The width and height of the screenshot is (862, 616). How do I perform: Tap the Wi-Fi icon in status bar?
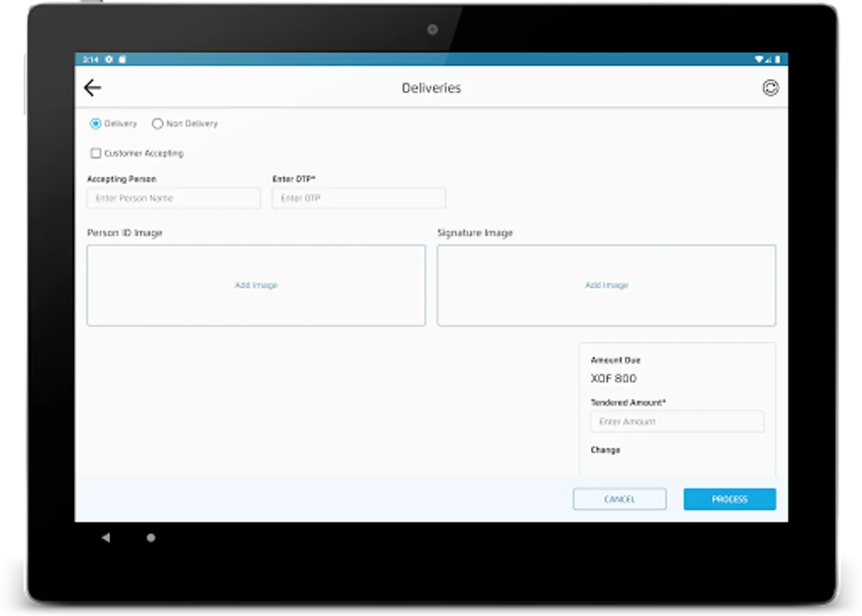(759, 60)
